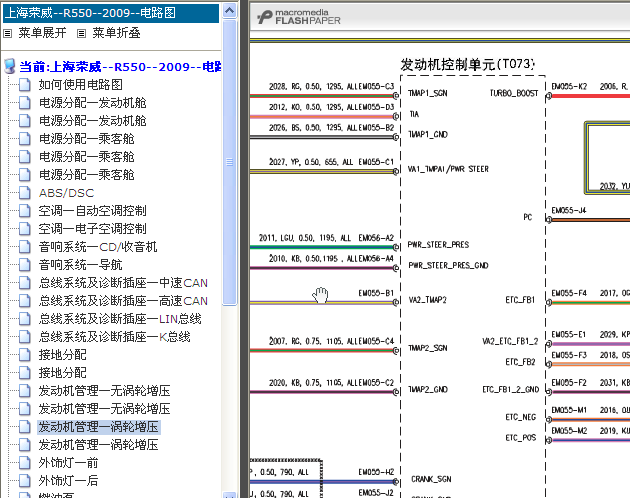Click the title bar 上海荣威--R550--2009--电路图
This screenshot has height=498, width=630.
111,13
